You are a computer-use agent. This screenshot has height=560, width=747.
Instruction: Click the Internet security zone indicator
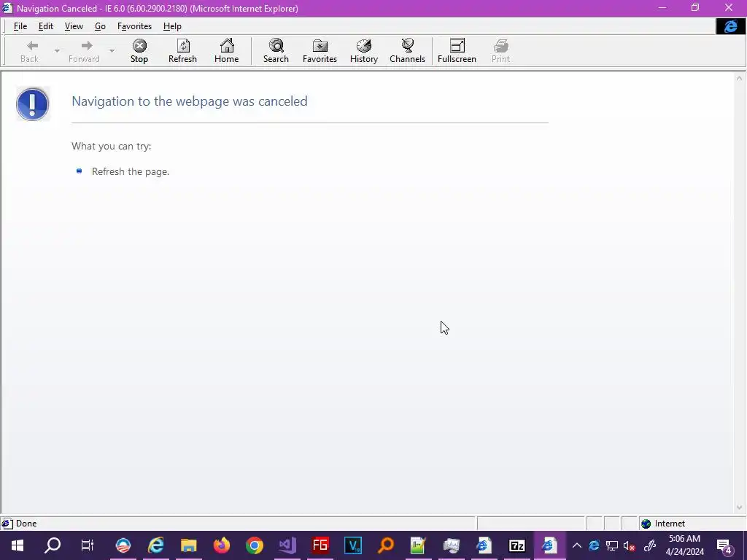tap(662, 524)
